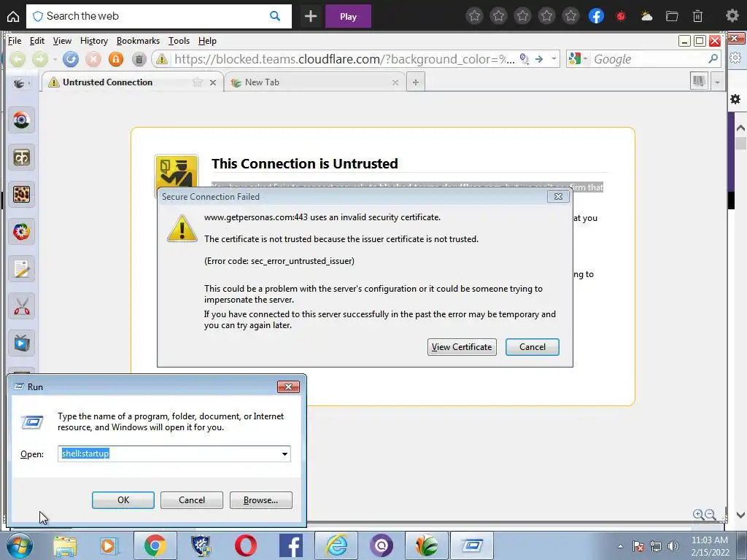Click the purple Play button
This screenshot has width=747, height=560.
point(348,17)
